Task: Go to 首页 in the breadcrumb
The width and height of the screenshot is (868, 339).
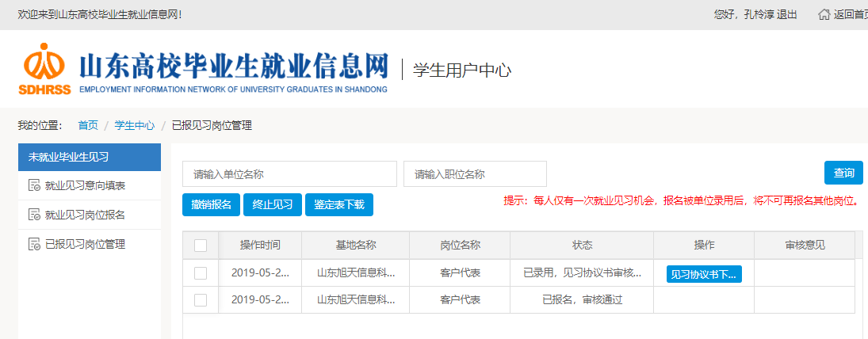Action: point(88,125)
